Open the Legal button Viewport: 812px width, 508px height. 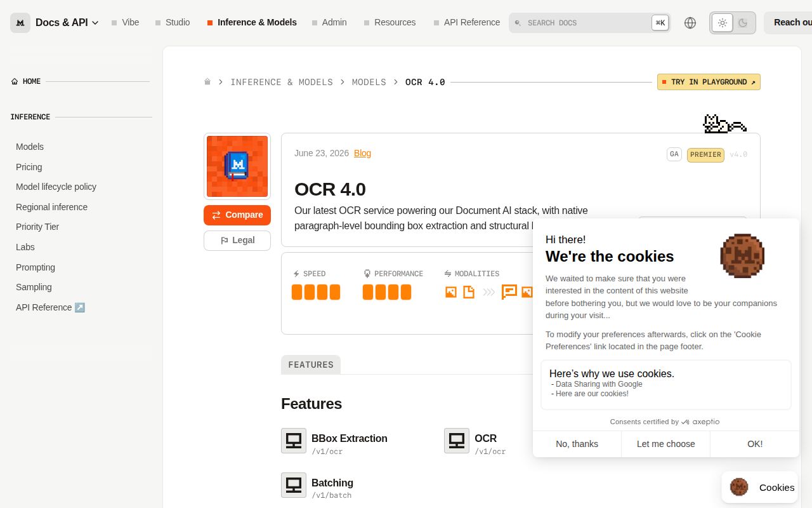pyautogui.click(x=237, y=241)
